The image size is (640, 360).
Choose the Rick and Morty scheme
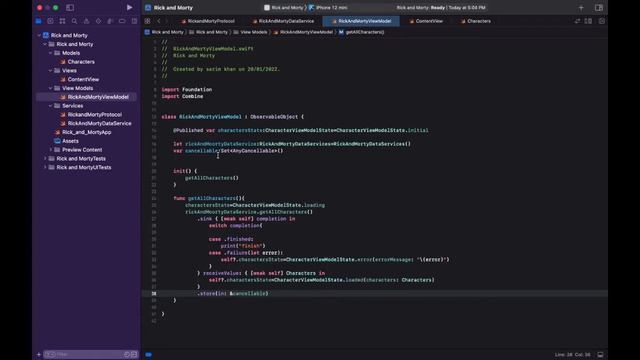284,7
